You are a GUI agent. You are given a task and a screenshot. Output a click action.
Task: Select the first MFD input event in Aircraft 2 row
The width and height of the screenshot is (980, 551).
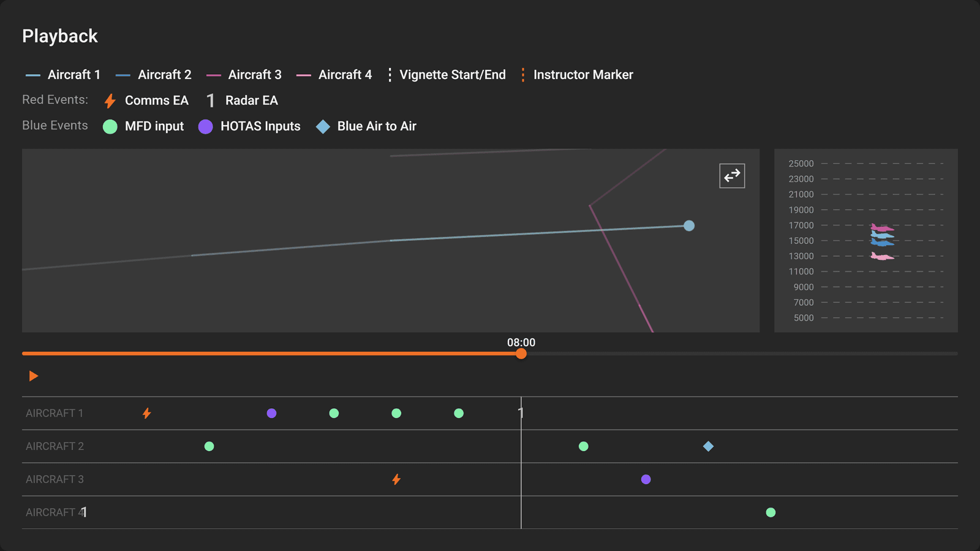coord(209,446)
